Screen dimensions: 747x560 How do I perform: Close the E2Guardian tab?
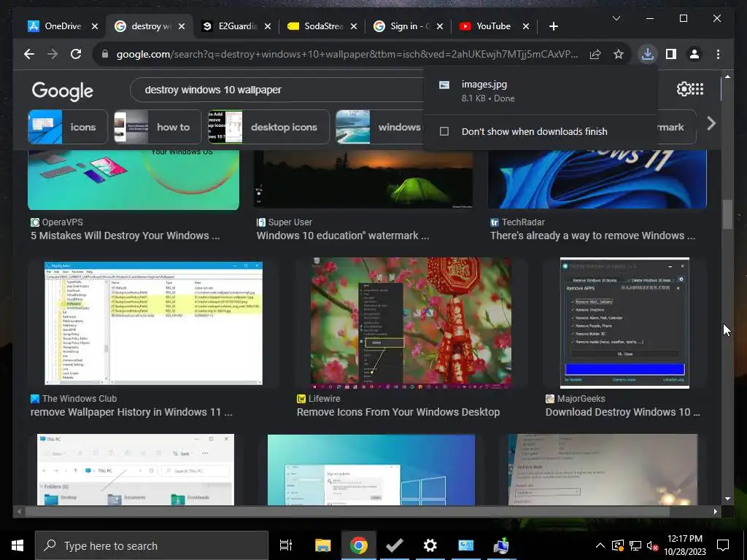[268, 27]
